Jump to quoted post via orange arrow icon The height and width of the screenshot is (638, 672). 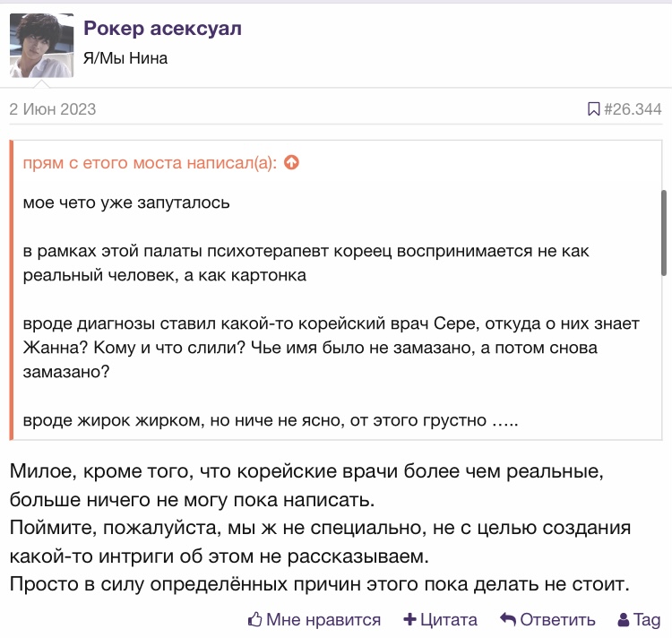coord(291,162)
